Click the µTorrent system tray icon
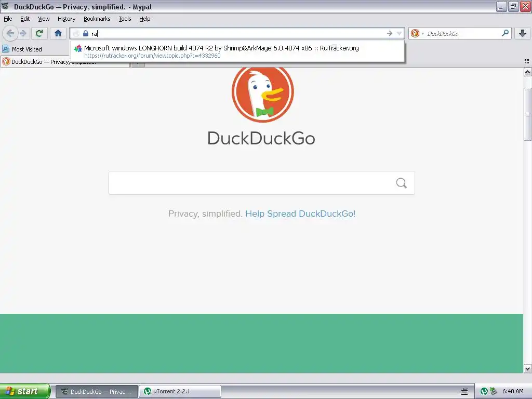This screenshot has height=399, width=532. pos(484,391)
